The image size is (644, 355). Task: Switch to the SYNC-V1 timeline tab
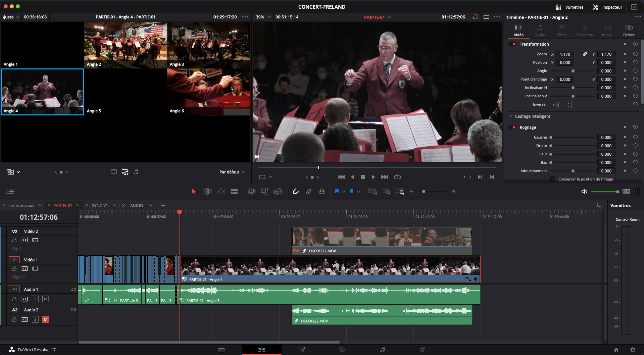[100, 205]
